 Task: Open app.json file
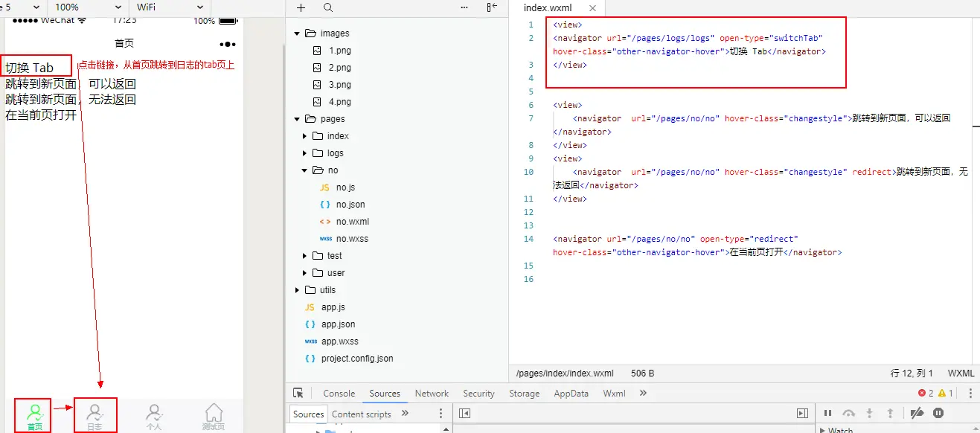pyautogui.click(x=338, y=324)
